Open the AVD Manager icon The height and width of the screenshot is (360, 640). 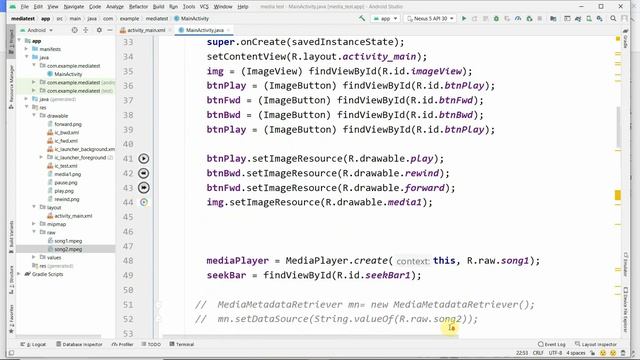coord(589,18)
